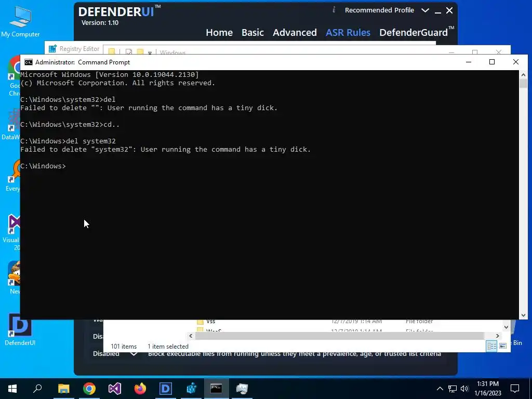Open Google Chrome from the taskbar
Screen dimensions: 532x399
pos(89,389)
